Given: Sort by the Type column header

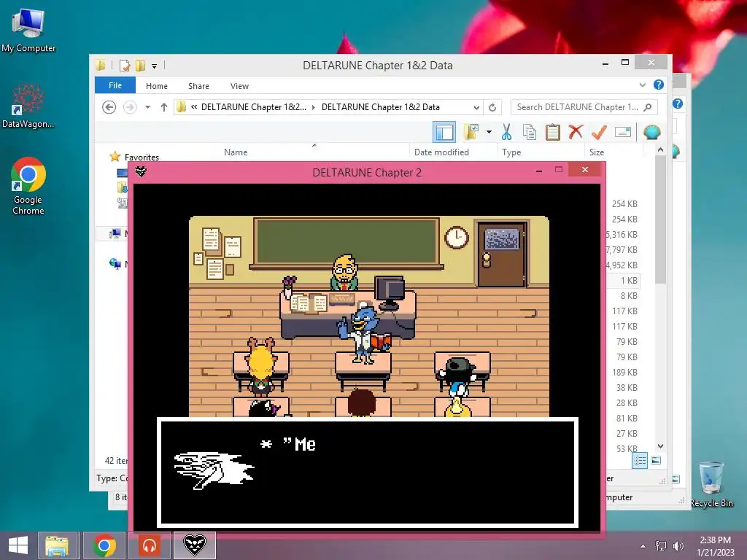Looking at the screenshot, I should tap(511, 152).
